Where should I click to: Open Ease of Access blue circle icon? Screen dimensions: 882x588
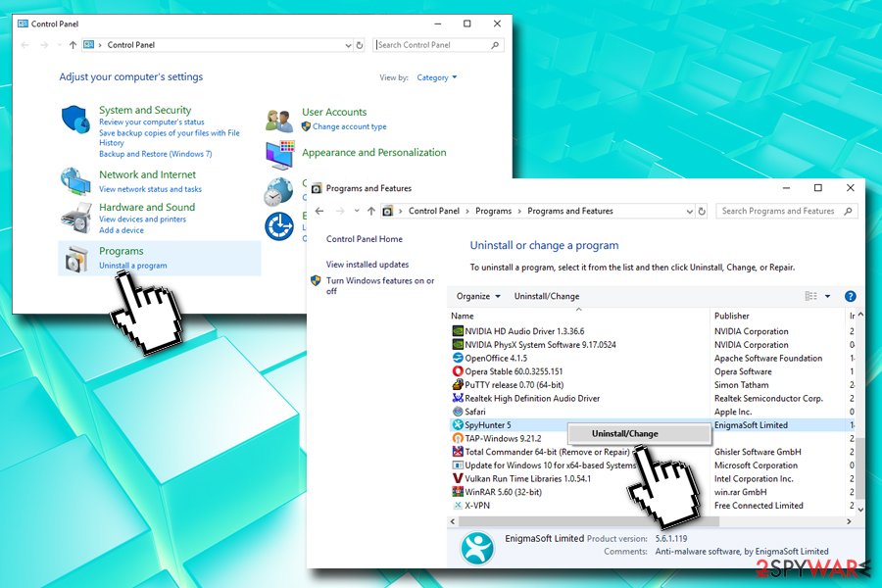point(279,226)
